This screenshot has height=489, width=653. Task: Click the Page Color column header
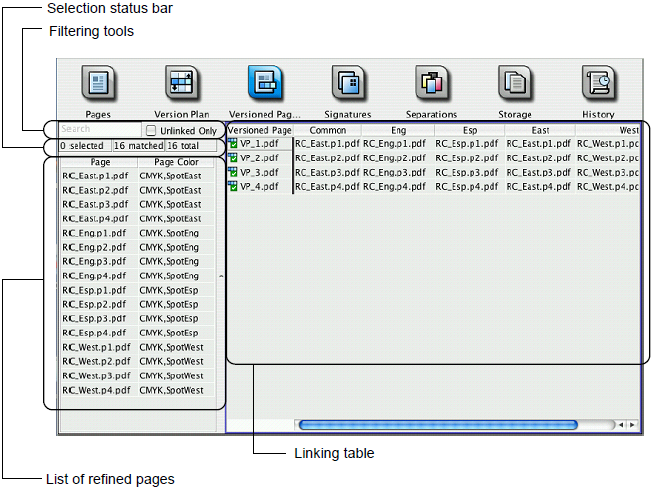click(x=176, y=162)
